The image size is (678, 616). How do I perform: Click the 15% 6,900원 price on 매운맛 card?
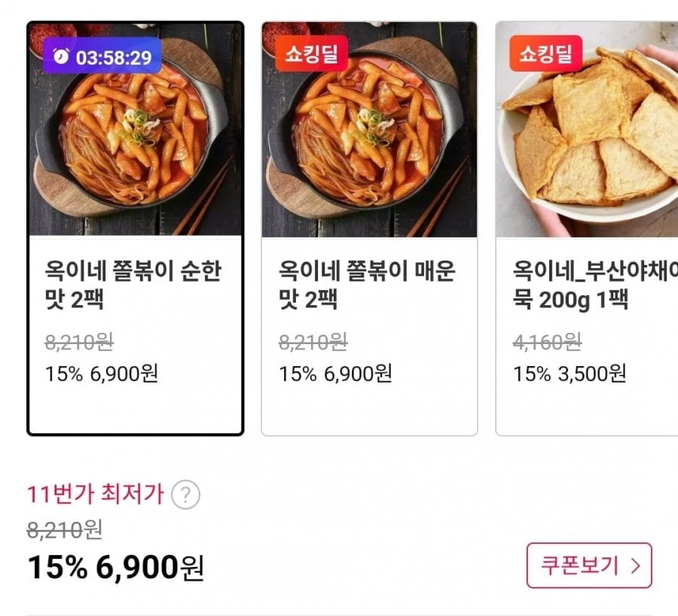[335, 374]
